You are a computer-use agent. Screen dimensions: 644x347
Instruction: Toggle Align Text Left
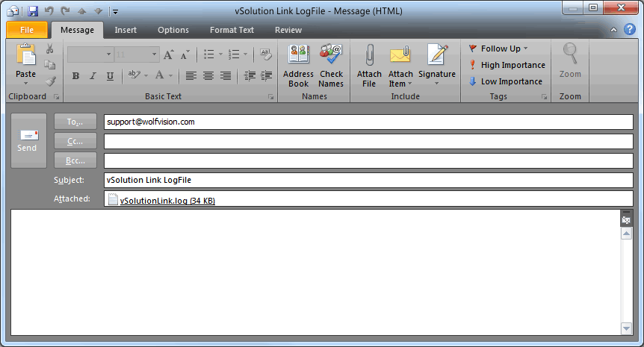pos(191,75)
